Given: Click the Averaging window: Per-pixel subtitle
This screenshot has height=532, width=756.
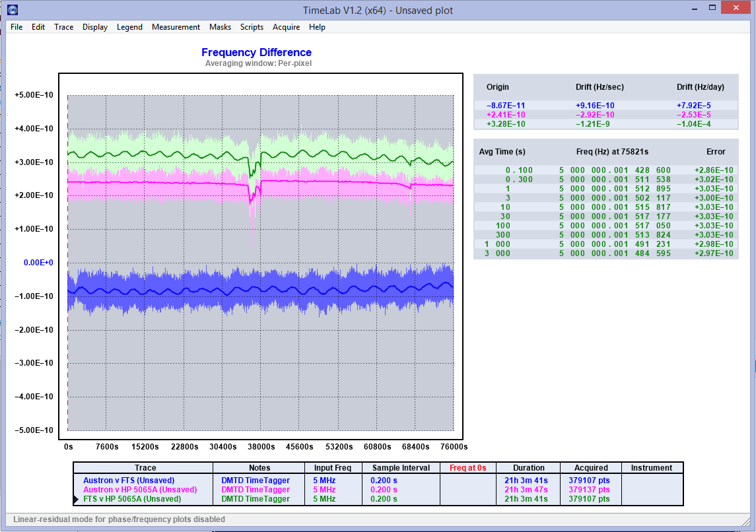Looking at the screenshot, I should point(258,63).
